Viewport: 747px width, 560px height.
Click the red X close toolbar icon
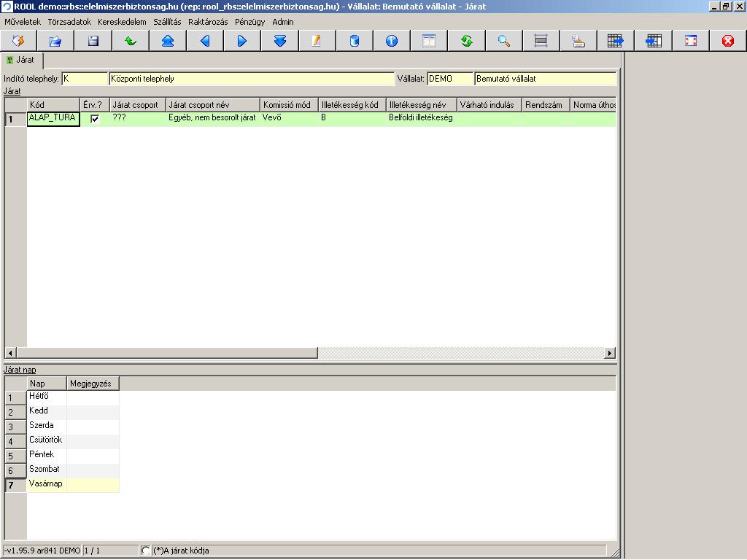[728, 41]
